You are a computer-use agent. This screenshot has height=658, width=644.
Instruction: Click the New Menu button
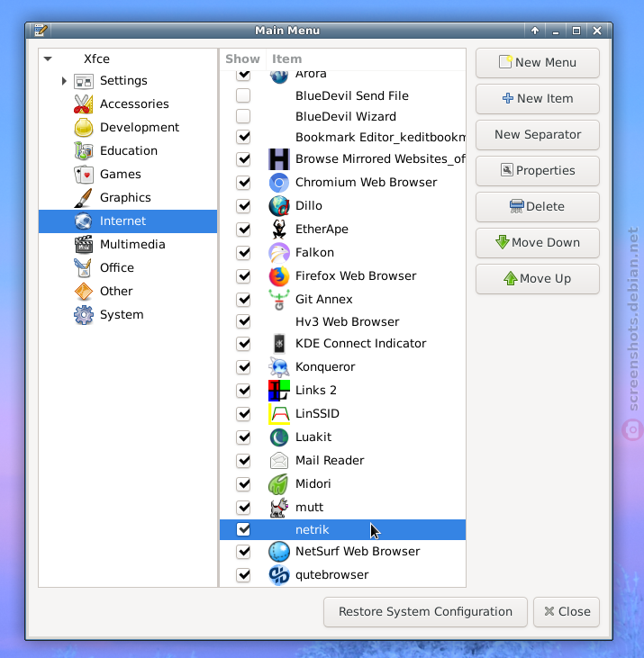(538, 63)
